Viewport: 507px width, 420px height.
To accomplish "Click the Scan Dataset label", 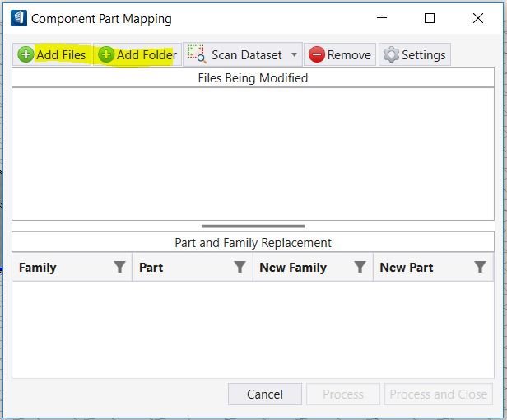I will [247, 55].
